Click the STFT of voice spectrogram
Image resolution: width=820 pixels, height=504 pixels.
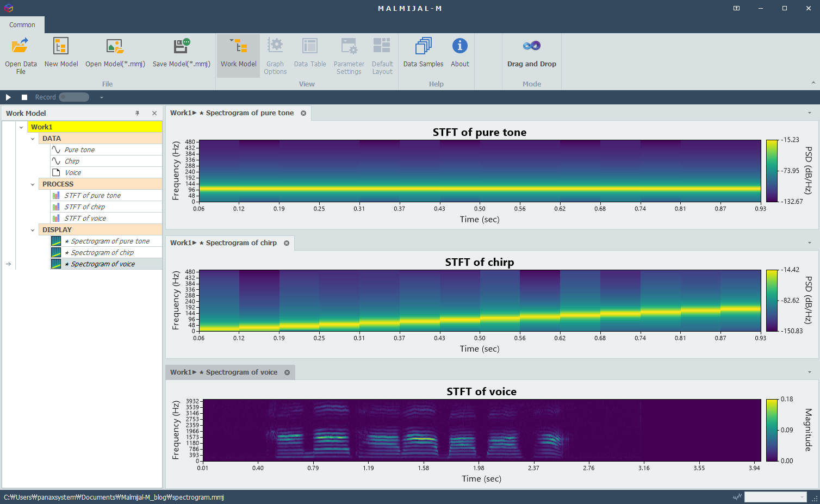482,430
